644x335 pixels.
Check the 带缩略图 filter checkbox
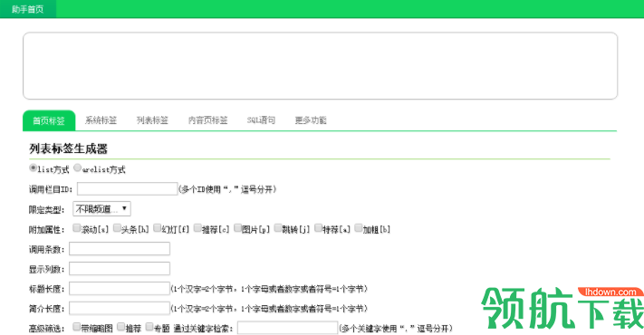tap(76, 327)
